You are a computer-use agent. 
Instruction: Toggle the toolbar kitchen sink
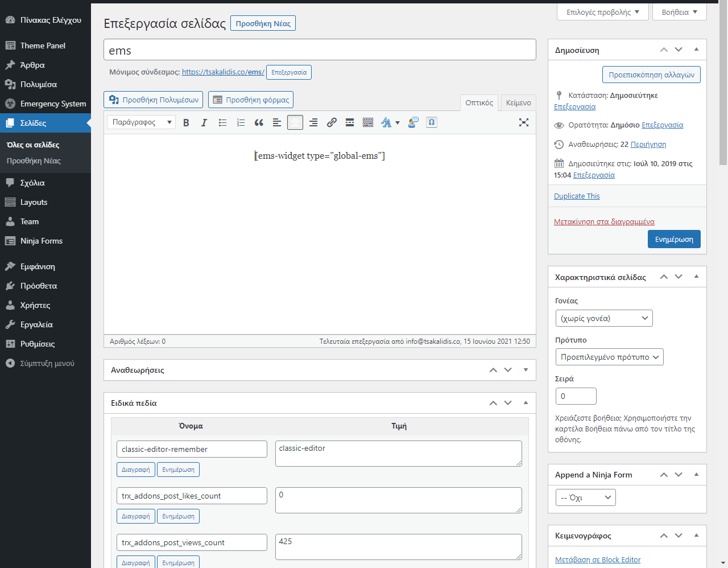click(368, 122)
